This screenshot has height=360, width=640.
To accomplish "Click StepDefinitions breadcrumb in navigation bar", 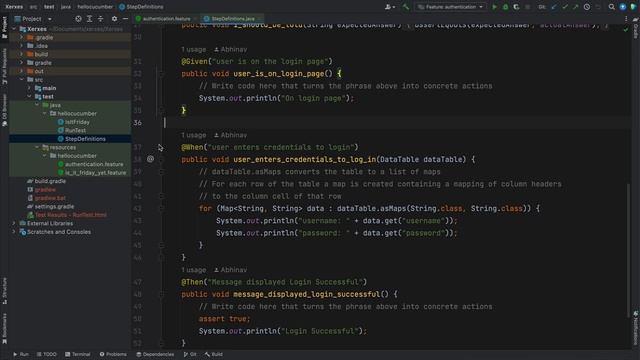I will click(x=141, y=7).
